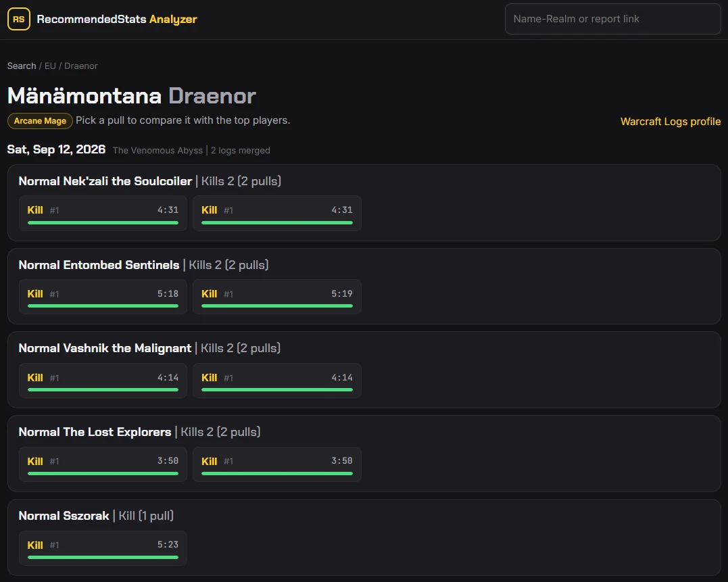Select the left Vashnik the Malignant kill
Screen dimensions: 728x582
(x=103, y=381)
